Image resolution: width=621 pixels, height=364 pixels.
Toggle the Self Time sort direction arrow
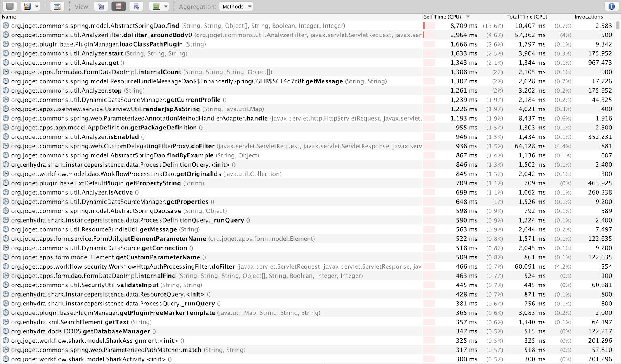(468, 17)
